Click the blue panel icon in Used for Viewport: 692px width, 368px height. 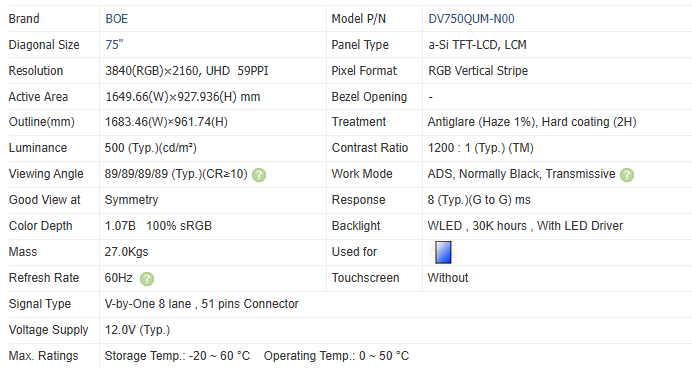pos(443,252)
